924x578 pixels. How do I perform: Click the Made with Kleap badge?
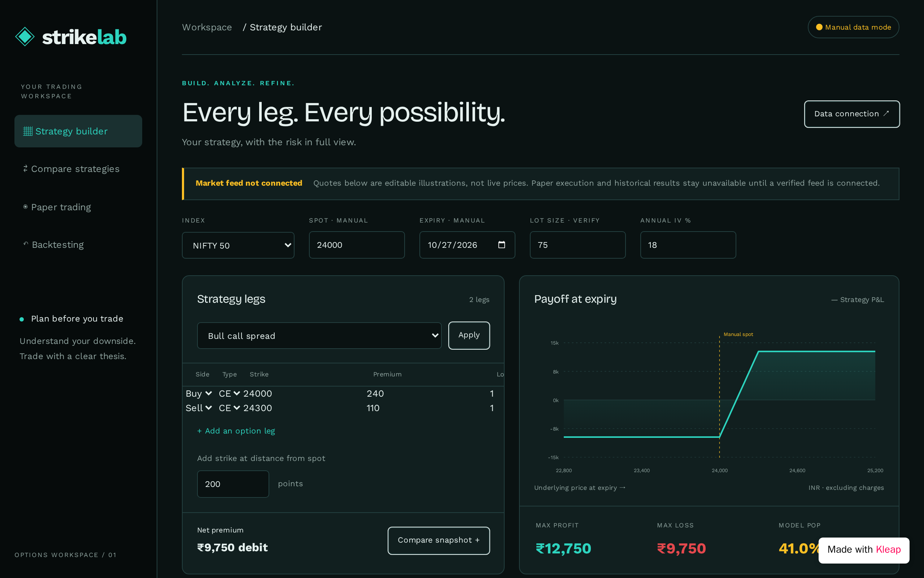point(864,550)
